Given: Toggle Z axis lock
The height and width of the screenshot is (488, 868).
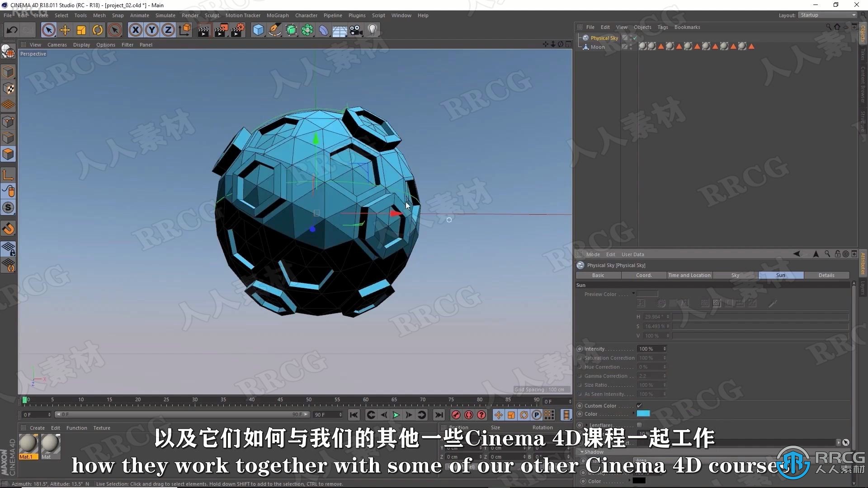Looking at the screenshot, I should click(168, 30).
